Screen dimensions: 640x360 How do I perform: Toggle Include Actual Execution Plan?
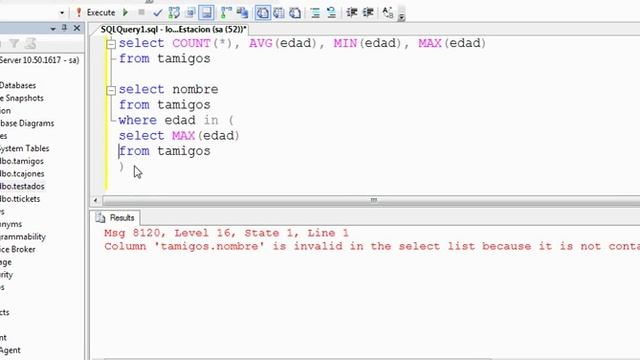[x=226, y=13]
